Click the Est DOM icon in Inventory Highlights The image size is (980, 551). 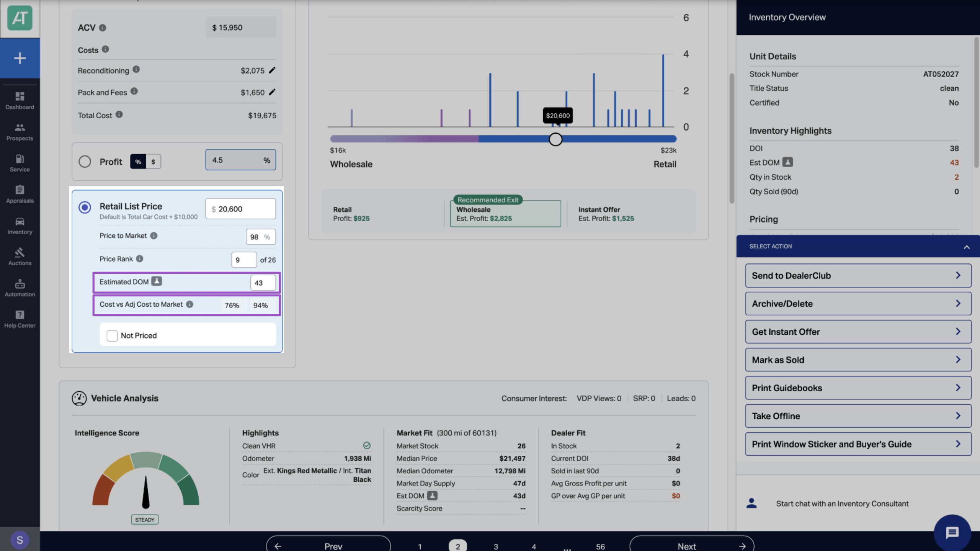pyautogui.click(x=787, y=162)
